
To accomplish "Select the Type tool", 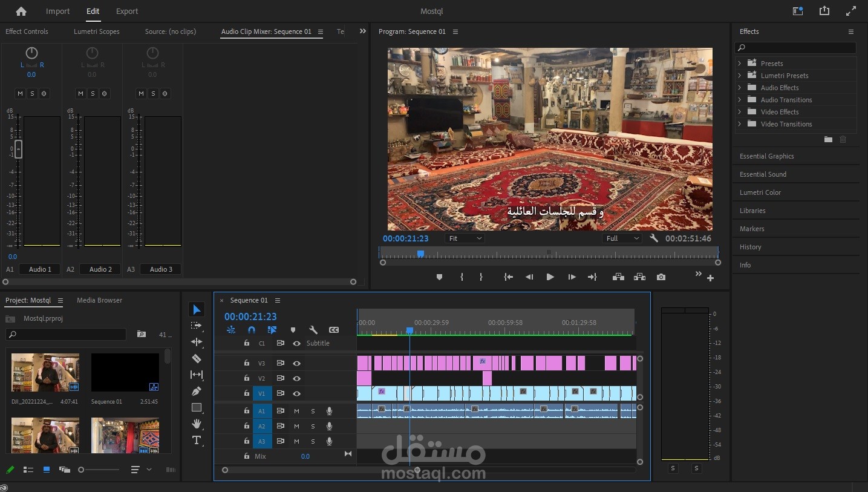I will tap(197, 440).
